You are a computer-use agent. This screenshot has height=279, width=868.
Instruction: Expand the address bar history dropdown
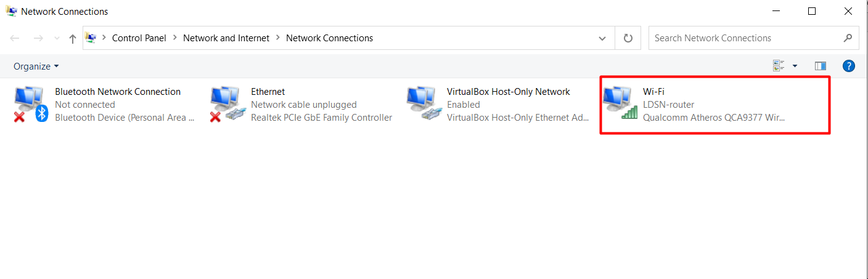(x=602, y=38)
